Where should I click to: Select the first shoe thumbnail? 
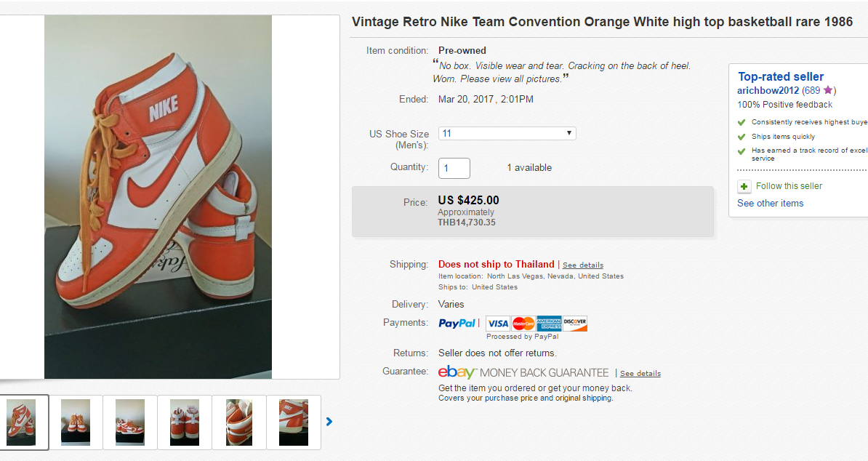tap(21, 422)
